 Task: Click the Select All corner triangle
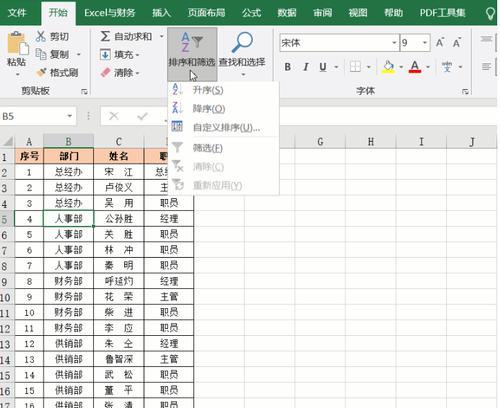[8, 141]
